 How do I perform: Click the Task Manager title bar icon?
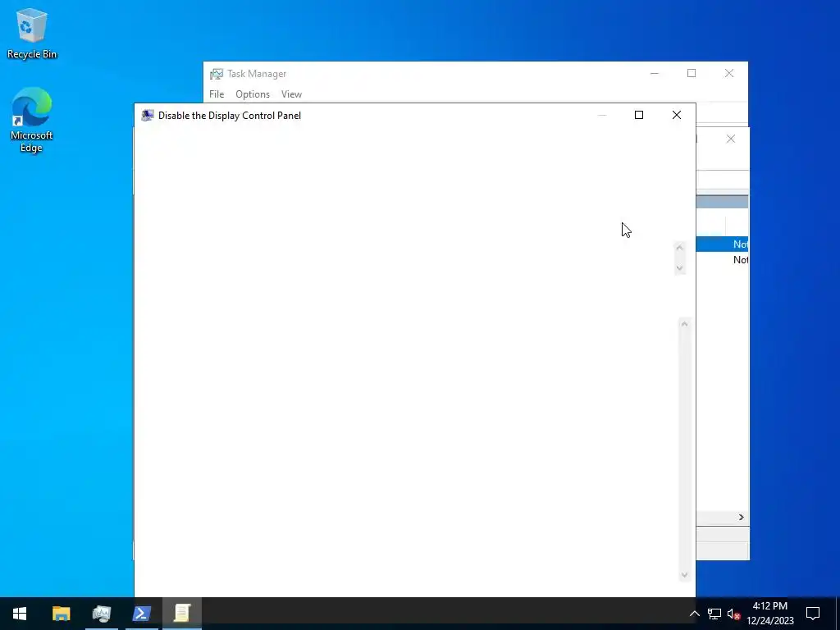click(x=217, y=74)
